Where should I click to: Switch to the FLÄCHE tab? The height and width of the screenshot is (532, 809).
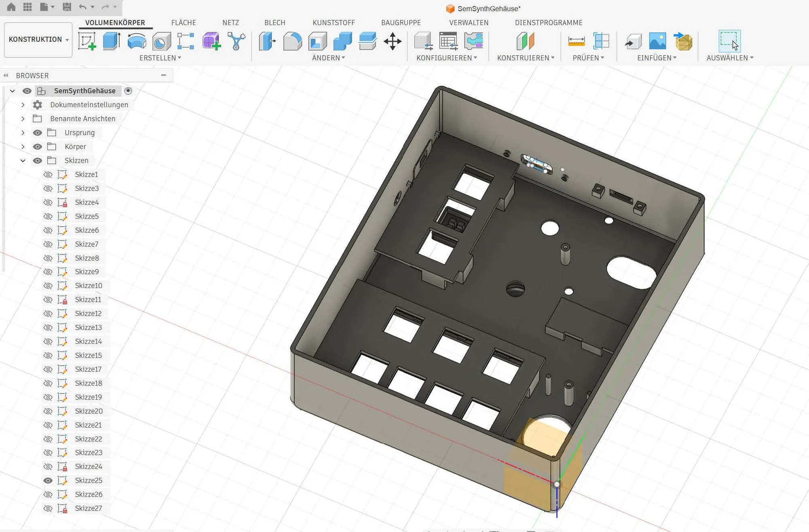(184, 23)
